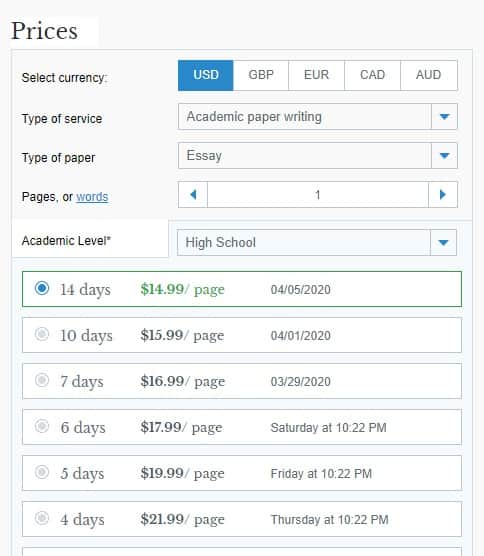Screen dimensions: 484x556
Task: Switch currency to USD
Action: point(206,76)
